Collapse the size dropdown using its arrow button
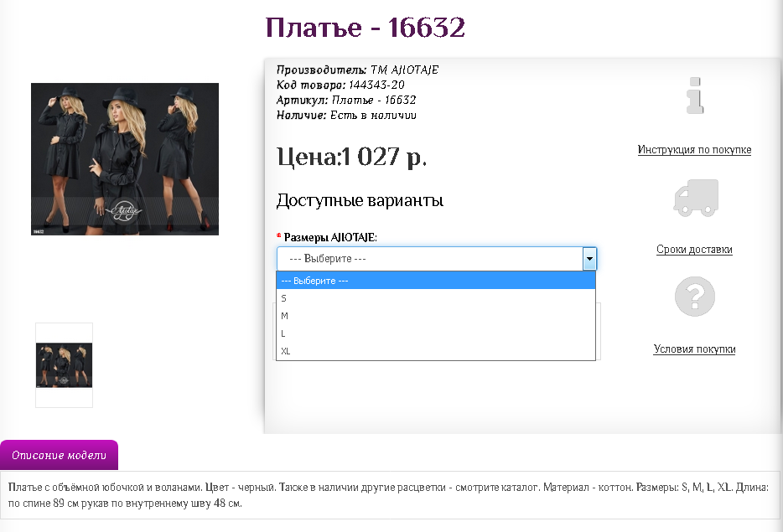This screenshot has width=783, height=532. pos(589,259)
